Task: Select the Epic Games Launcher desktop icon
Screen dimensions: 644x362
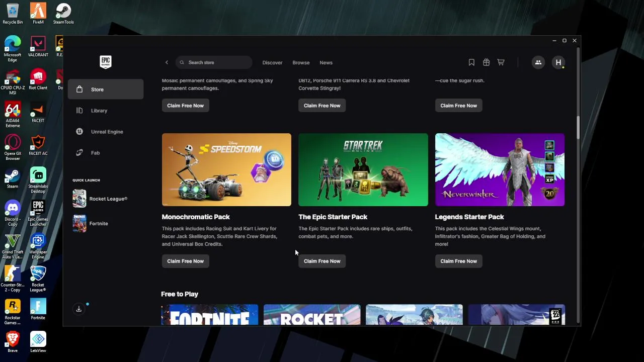Action: pyautogui.click(x=38, y=213)
